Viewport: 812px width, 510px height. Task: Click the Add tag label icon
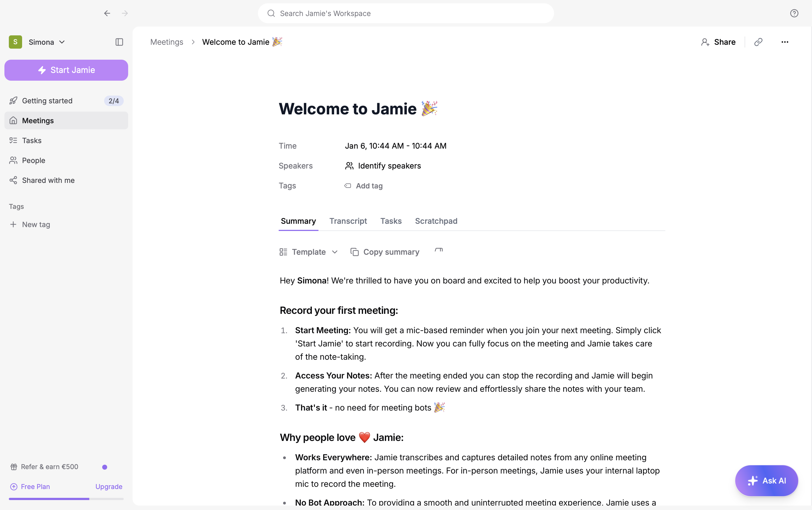348,186
